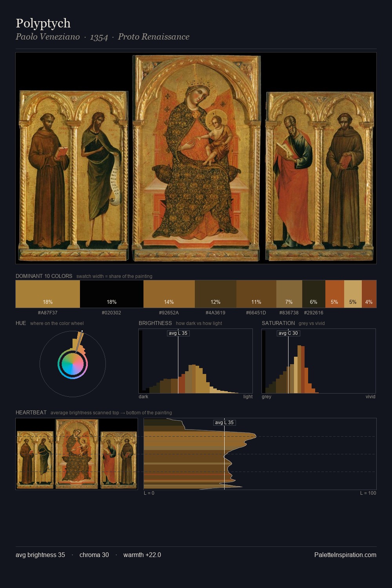Click the year 1354
The width and height of the screenshot is (392, 588).
pos(99,37)
